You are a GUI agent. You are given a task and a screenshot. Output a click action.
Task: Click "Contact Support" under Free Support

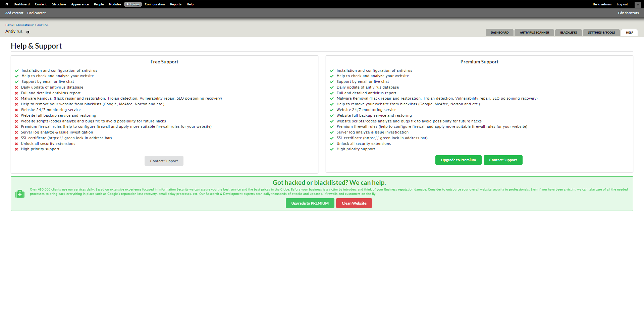click(x=164, y=161)
